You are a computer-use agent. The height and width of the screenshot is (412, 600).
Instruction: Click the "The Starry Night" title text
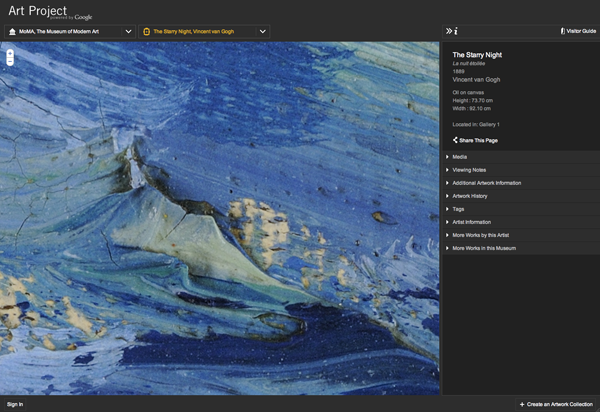pos(477,55)
